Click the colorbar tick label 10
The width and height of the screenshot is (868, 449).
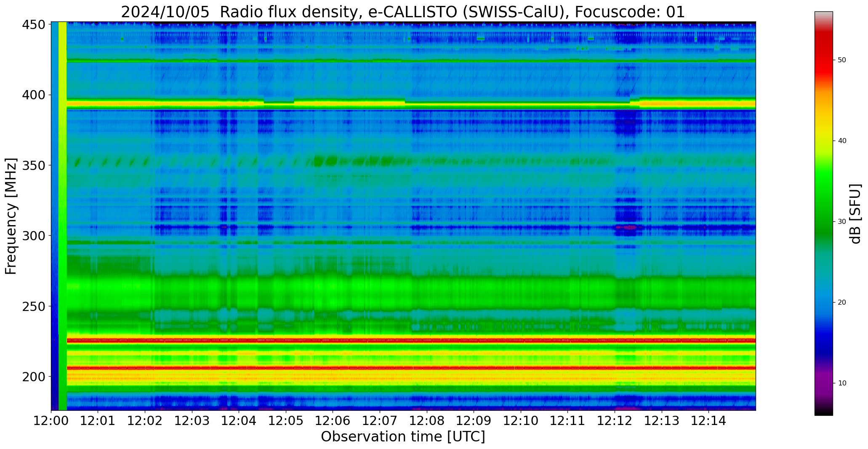click(842, 383)
